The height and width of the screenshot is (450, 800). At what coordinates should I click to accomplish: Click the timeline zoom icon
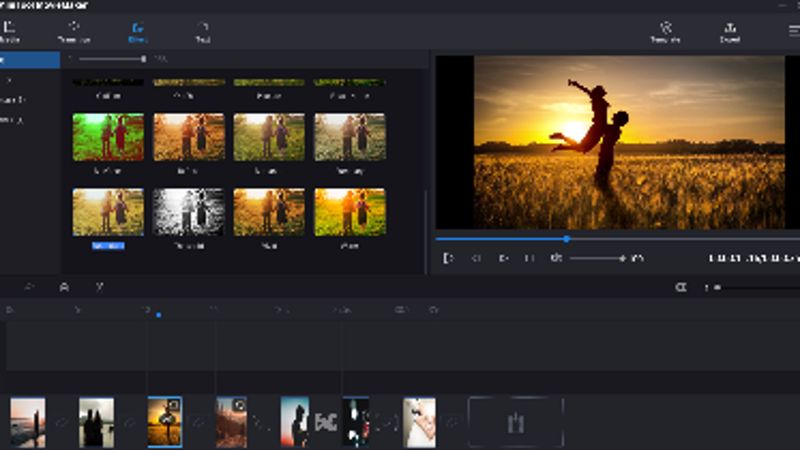[681, 287]
